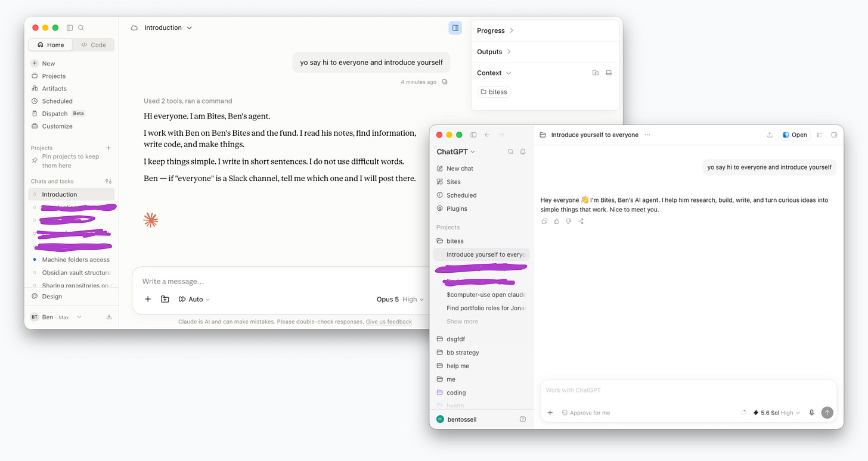Open Dispatch Beta in the Claude sidebar
The image size is (868, 461).
(x=58, y=113)
